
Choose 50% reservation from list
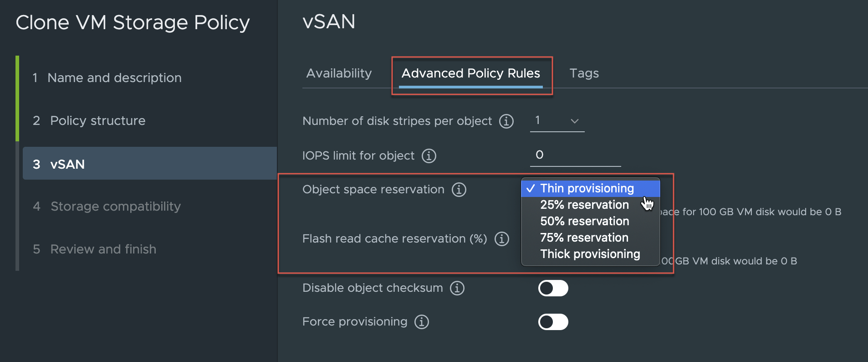click(584, 221)
